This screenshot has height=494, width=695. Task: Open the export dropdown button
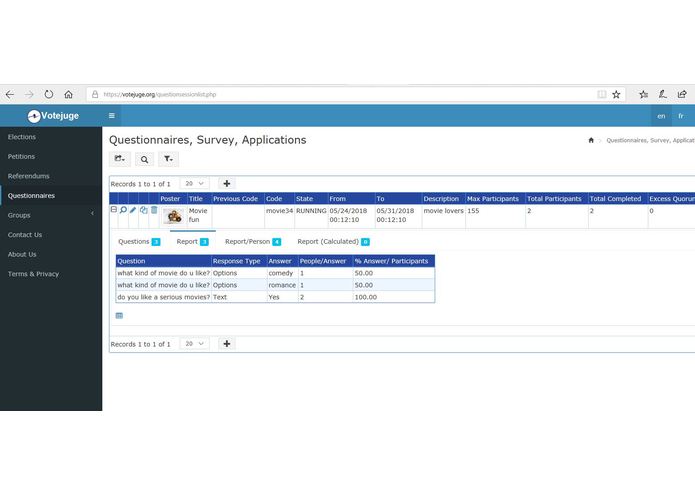120,159
